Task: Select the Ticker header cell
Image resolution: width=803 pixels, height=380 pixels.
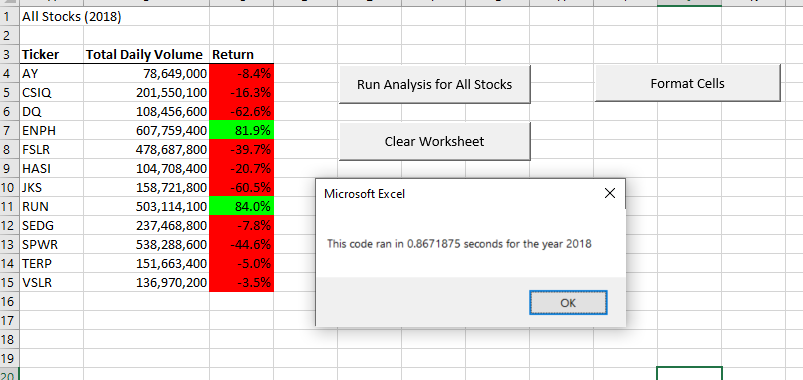Action: pos(51,55)
